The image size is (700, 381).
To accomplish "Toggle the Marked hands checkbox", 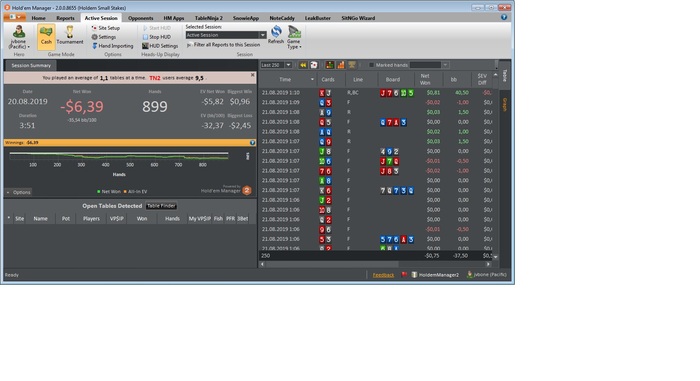I will (371, 65).
